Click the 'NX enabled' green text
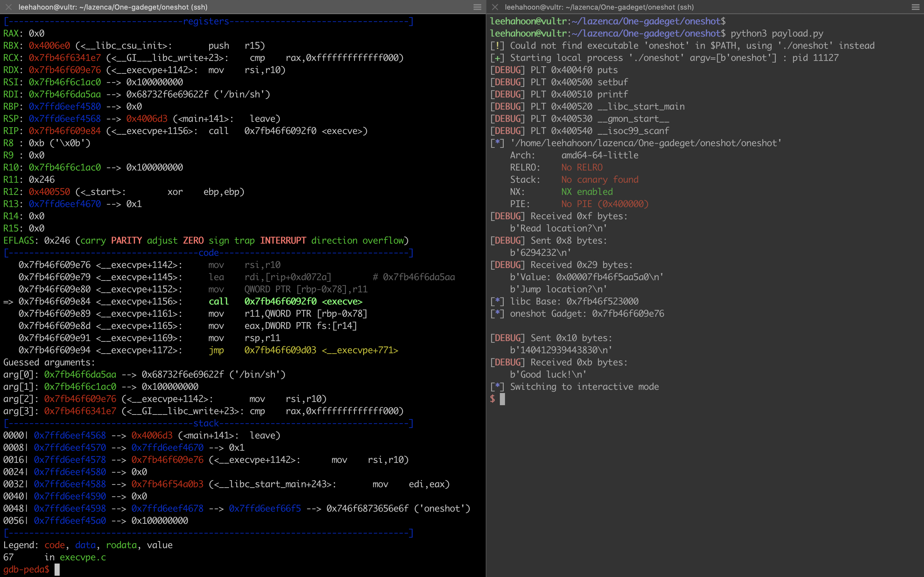This screenshot has width=924, height=577. [586, 192]
